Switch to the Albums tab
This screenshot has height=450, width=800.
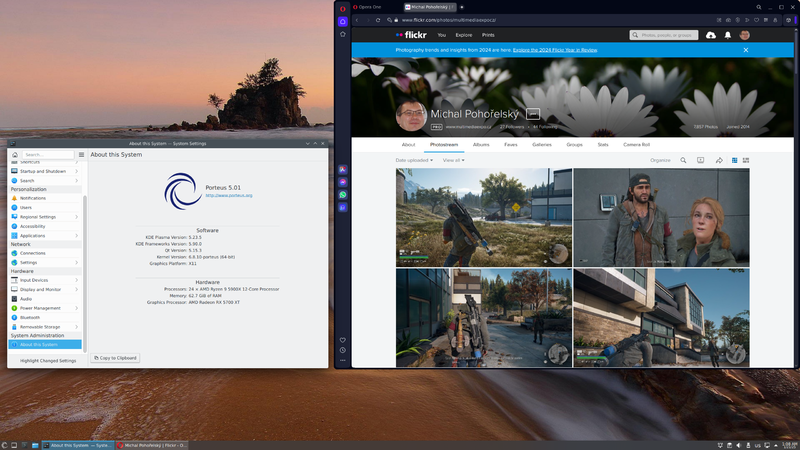pos(481,145)
